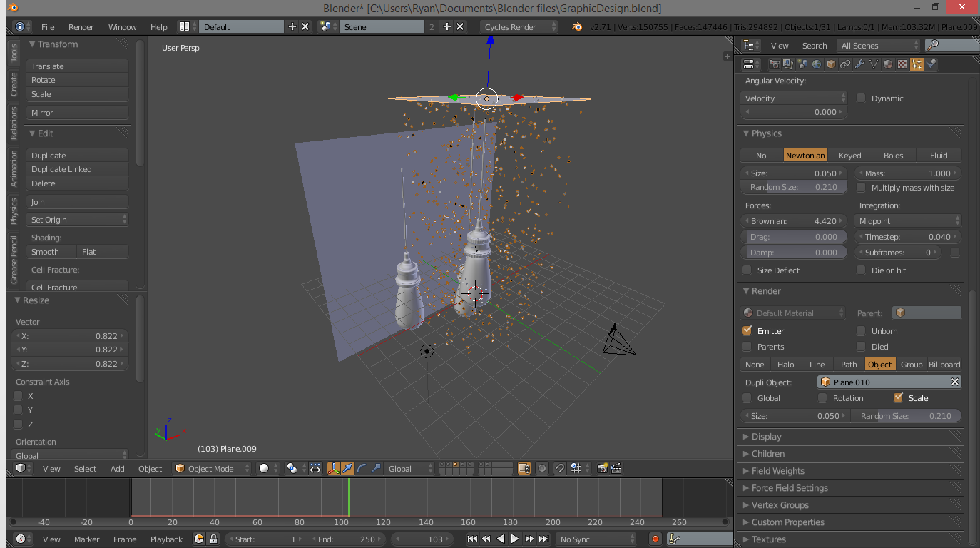Open the Integration Midpoint dropdown
Image resolution: width=980 pixels, height=548 pixels.
(908, 221)
